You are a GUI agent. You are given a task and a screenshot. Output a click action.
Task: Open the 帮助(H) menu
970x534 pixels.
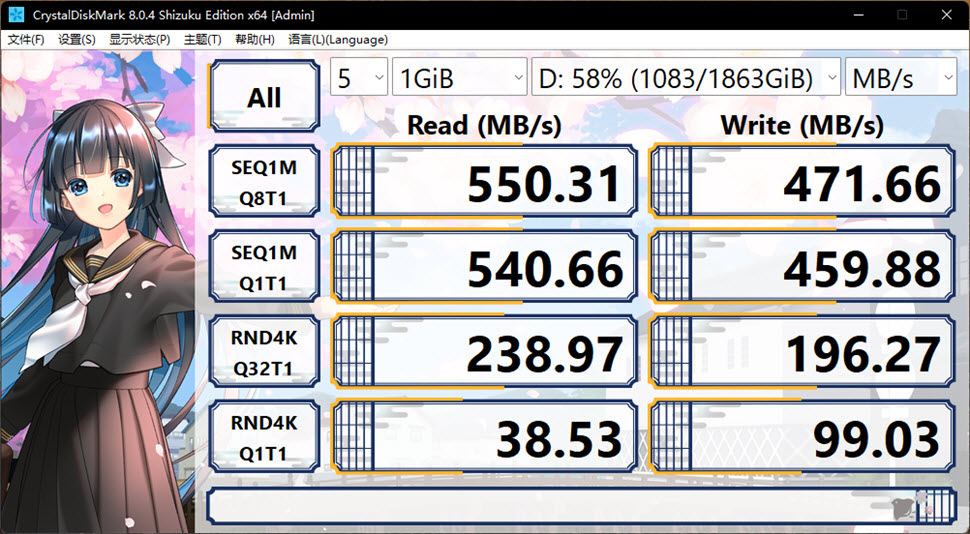pos(254,40)
